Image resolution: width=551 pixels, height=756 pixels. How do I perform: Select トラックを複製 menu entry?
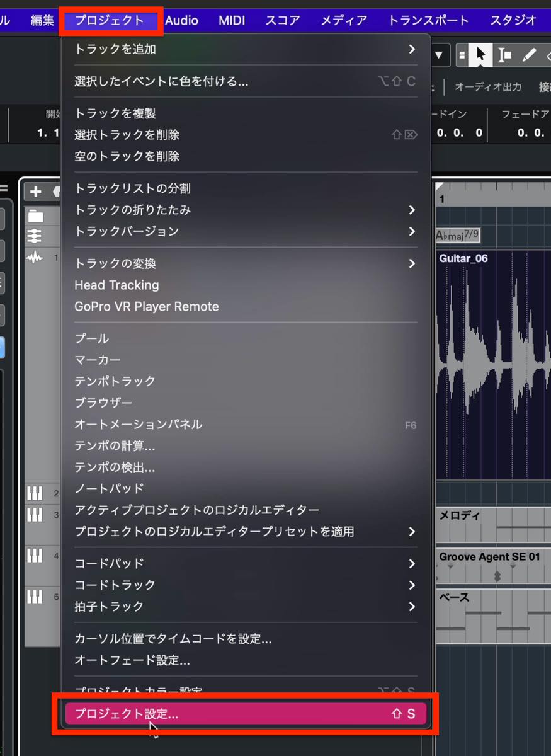pyautogui.click(x=246, y=113)
